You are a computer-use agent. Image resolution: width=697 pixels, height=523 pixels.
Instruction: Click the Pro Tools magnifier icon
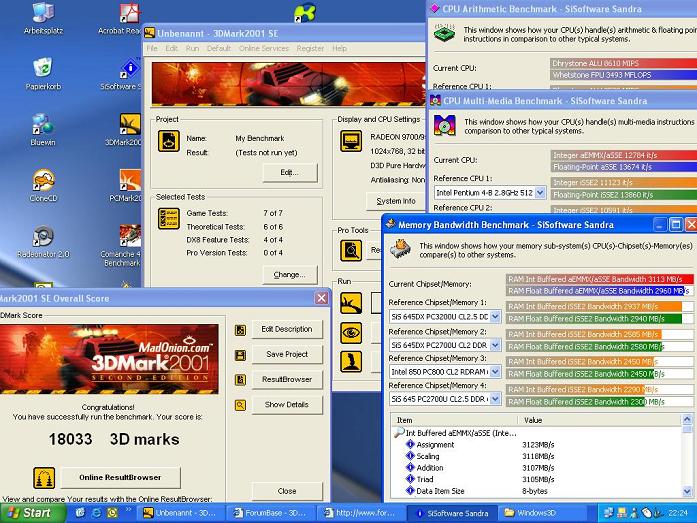point(351,251)
